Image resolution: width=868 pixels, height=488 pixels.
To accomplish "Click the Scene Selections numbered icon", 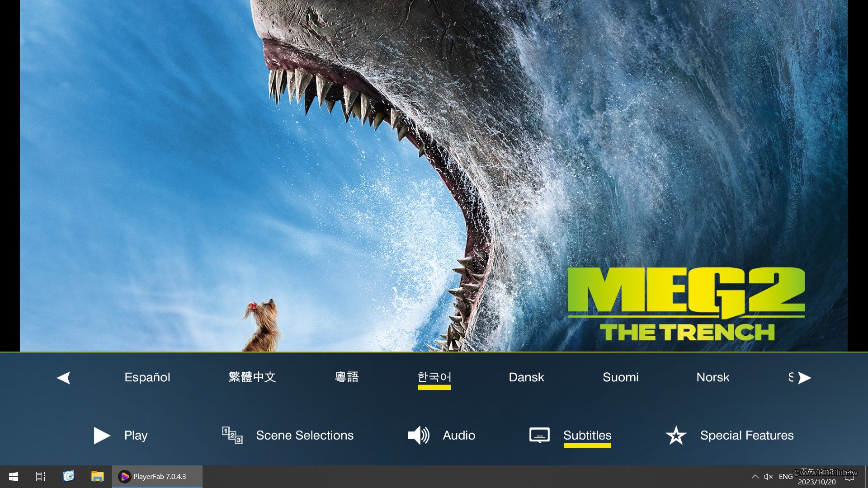I will 232,436.
